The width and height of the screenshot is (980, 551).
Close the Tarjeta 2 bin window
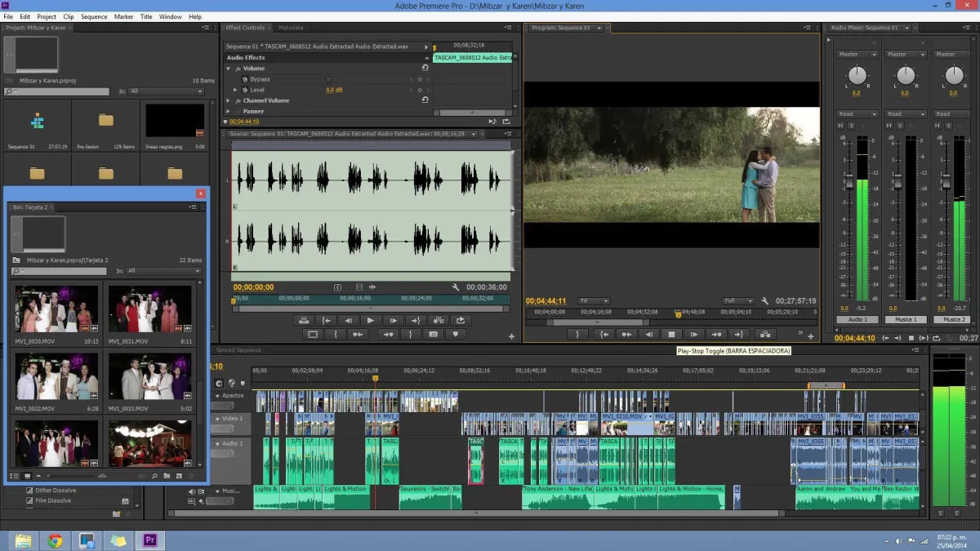pos(201,194)
